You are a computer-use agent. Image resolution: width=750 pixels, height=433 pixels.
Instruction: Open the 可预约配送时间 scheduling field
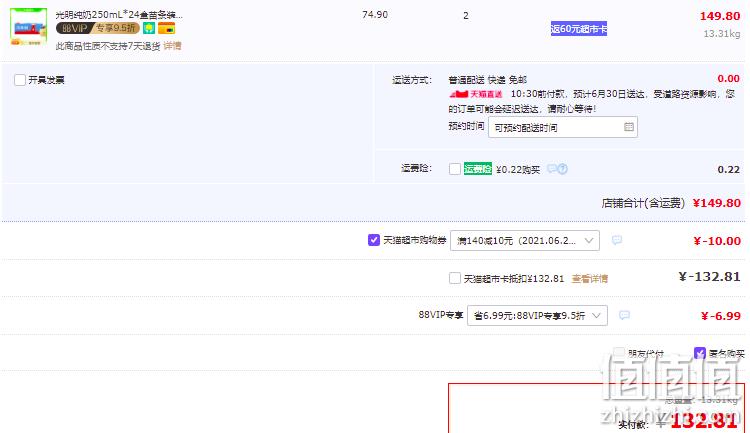tap(562, 127)
